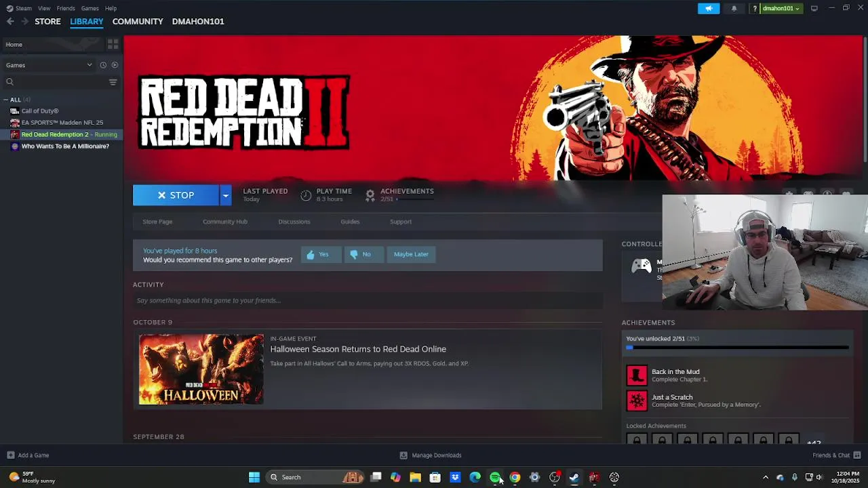Open the Guides link
Screen dimensions: 868x488
coord(350,222)
